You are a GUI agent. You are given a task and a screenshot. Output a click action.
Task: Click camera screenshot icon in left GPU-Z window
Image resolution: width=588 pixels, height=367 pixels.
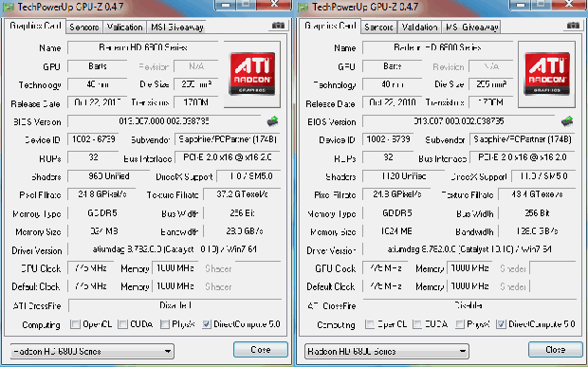(x=278, y=26)
